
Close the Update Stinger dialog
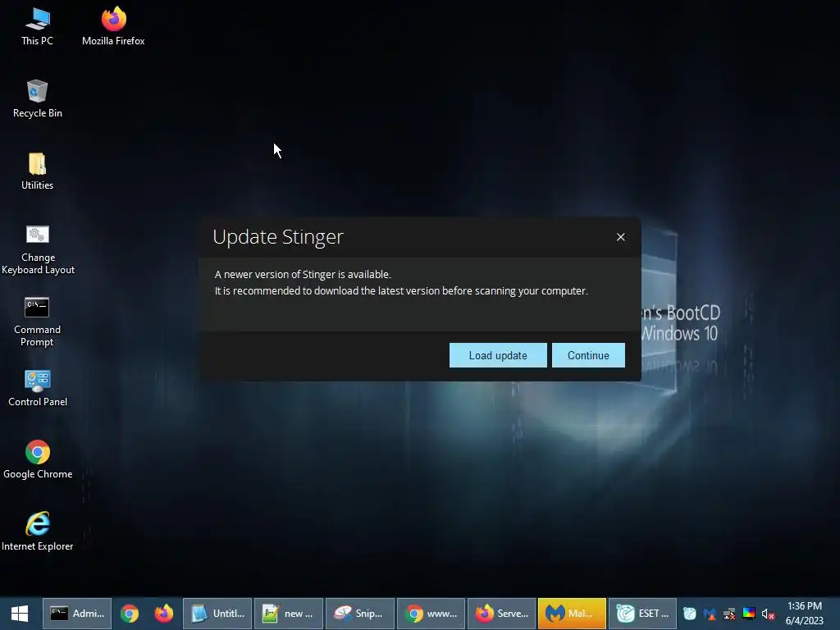click(620, 237)
